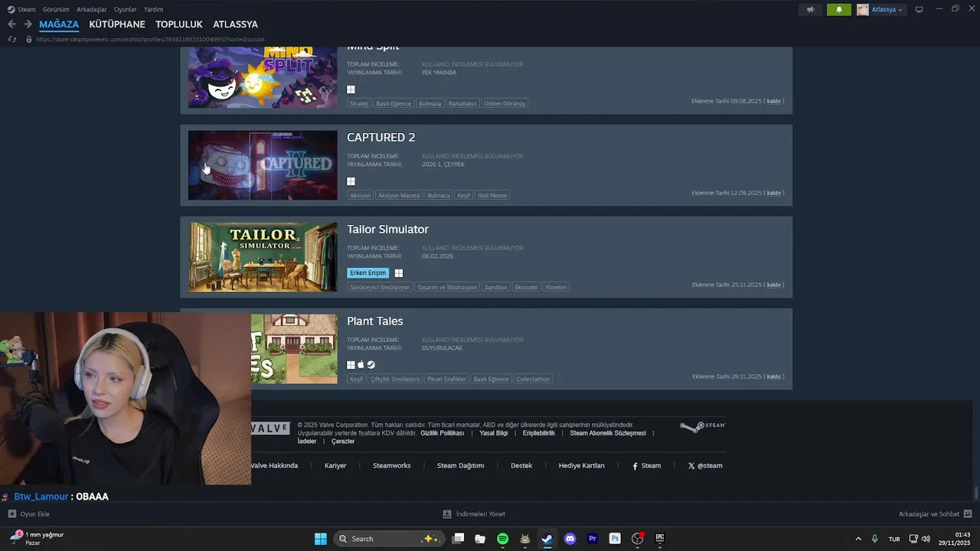Open the green notifications bell

839,9
